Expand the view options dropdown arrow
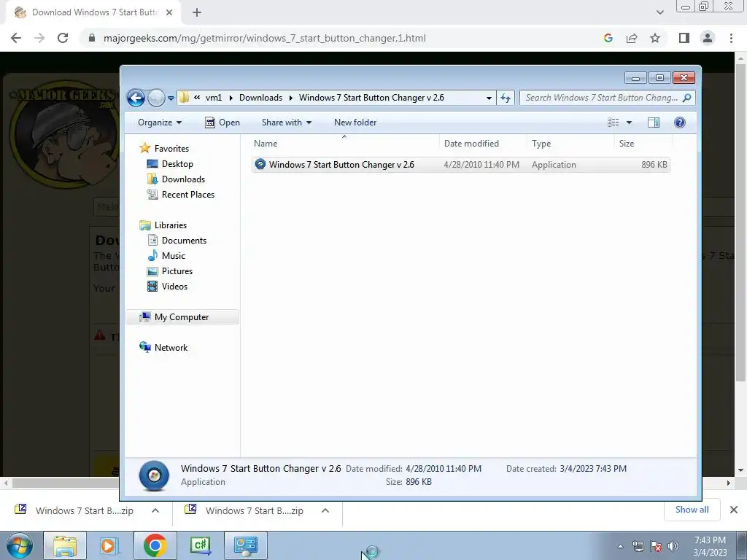 coord(629,122)
